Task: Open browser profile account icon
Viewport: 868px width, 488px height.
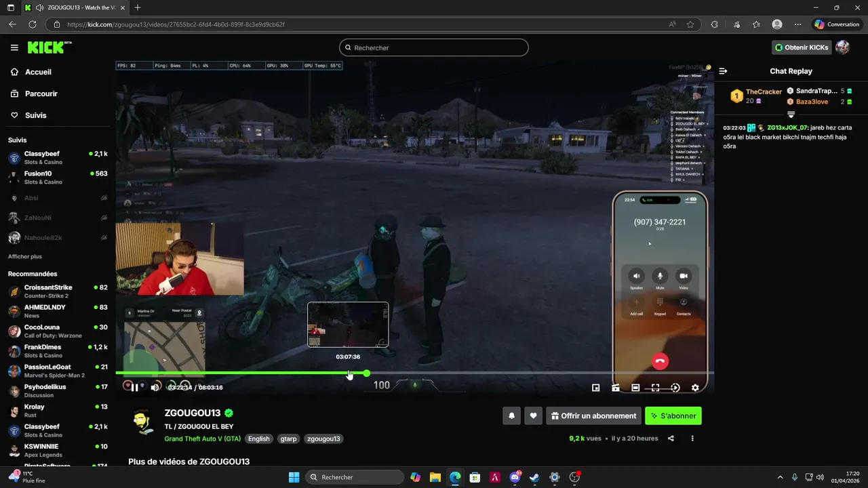Action: (777, 24)
